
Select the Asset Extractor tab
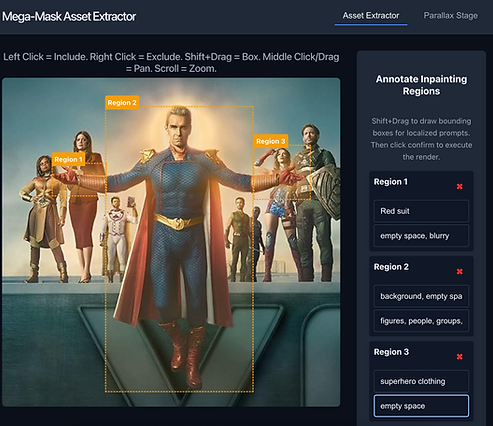[x=371, y=16]
